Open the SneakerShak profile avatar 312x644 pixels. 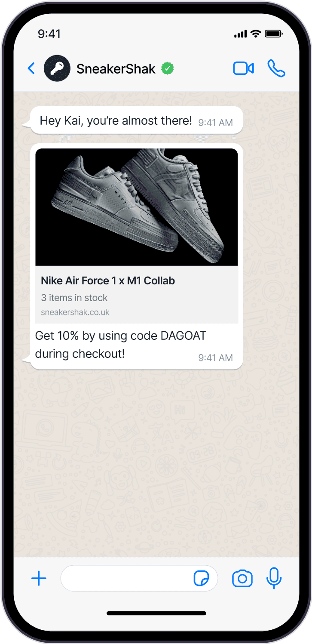[57, 68]
